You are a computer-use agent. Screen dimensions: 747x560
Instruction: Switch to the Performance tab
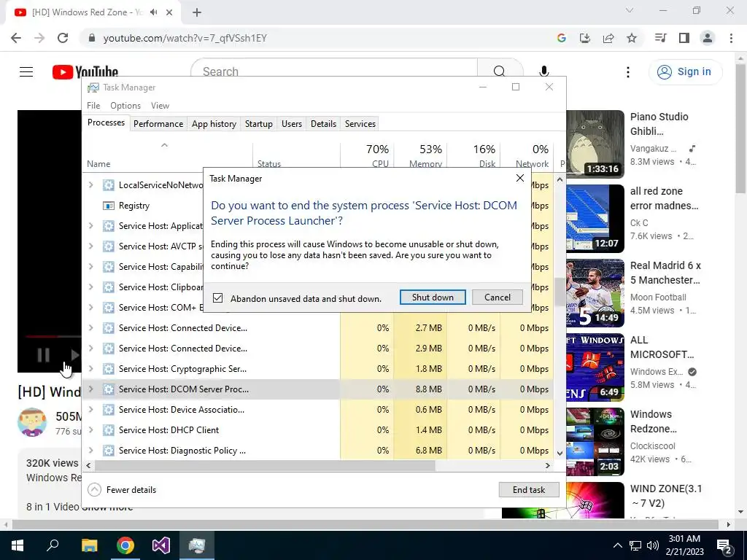(158, 124)
